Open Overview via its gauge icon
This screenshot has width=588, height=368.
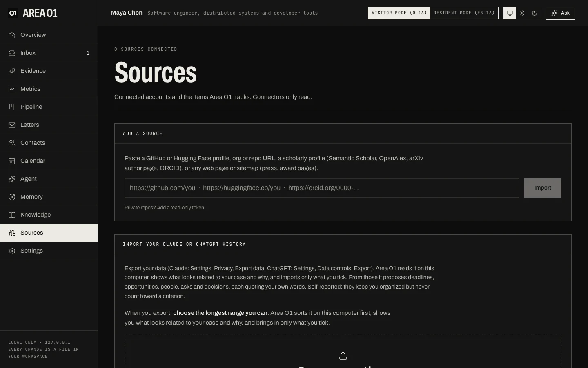click(12, 35)
